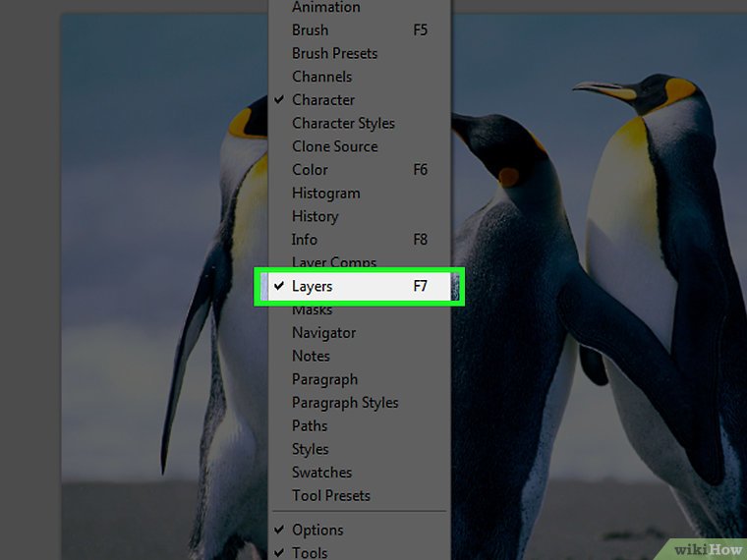Screen dimensions: 747x560
Task: Uncheck the Character panel menu entry
Action: pos(323,100)
